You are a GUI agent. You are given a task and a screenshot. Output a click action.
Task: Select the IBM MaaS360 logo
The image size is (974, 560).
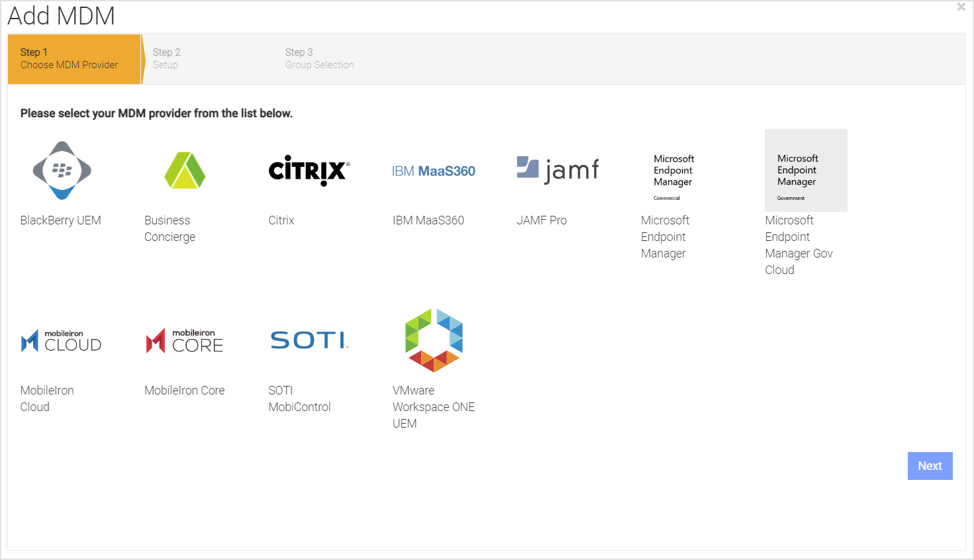[433, 170]
